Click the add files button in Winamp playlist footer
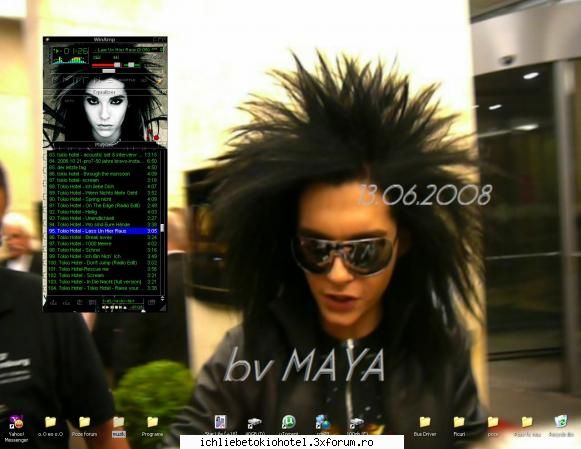The width and height of the screenshot is (581, 449). (x=53, y=302)
